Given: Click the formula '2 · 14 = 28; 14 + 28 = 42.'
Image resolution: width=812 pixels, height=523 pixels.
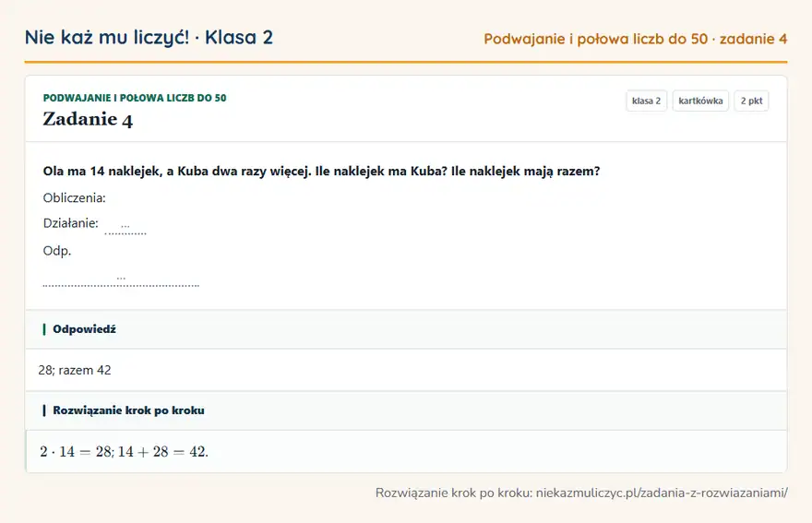Looking at the screenshot, I should point(125,452).
